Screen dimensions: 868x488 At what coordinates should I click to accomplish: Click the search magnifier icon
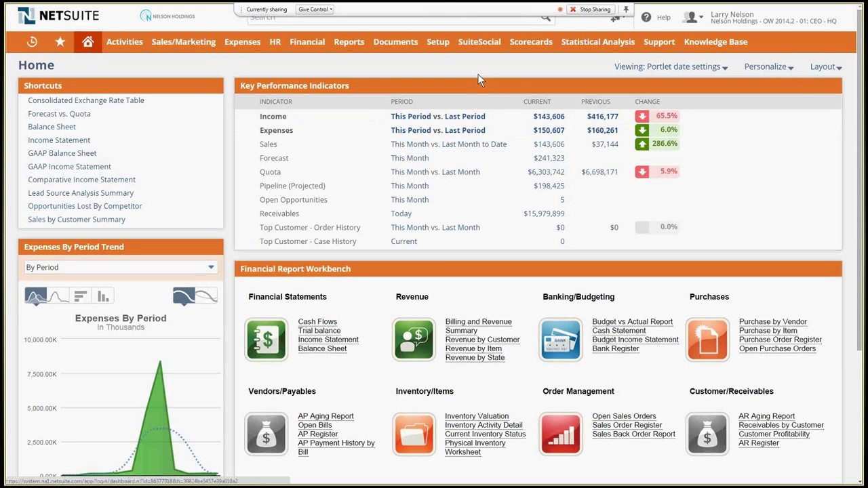click(x=546, y=18)
